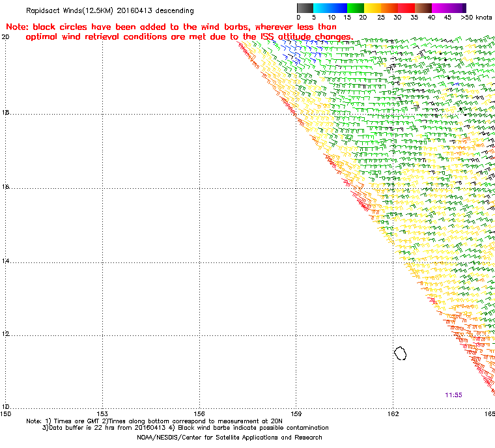Screen dimensions: 495x448
Task: Click the 16 latitude axis label
Action: pyautogui.click(x=5, y=187)
